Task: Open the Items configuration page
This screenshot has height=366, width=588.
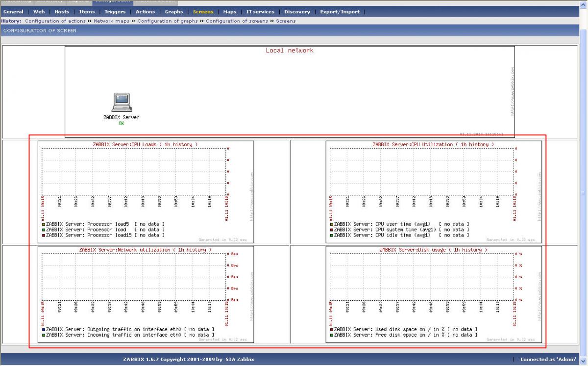Action: coord(87,12)
